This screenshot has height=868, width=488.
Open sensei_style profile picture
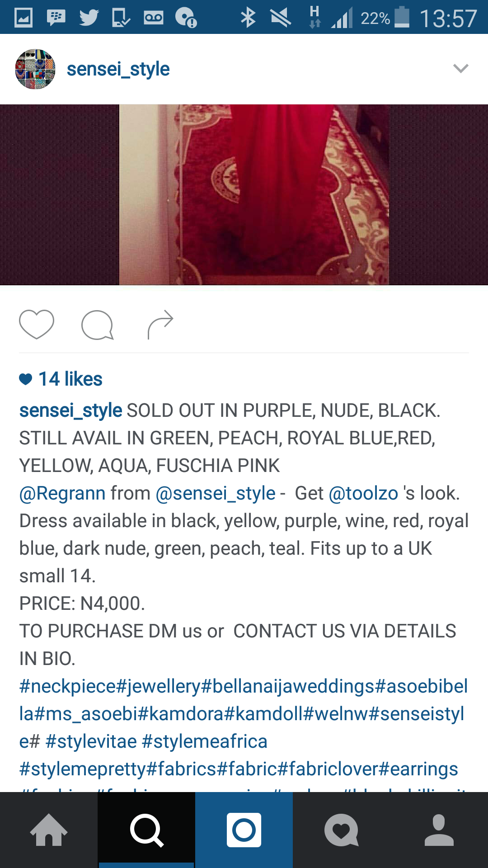[35, 69]
